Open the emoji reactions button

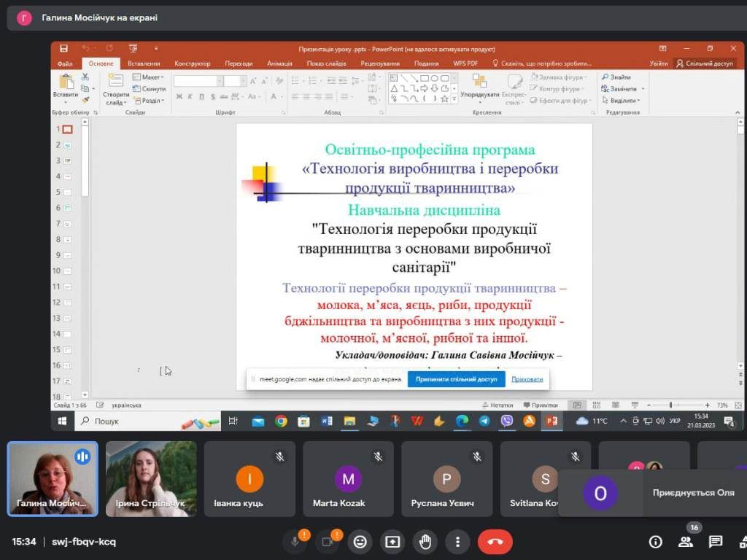[358, 542]
